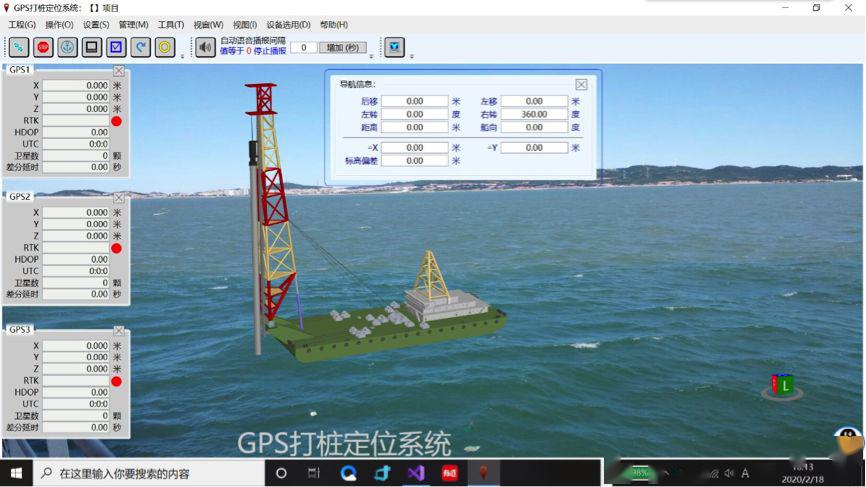
Task: Close the GPS1 panel
Action: coord(119,71)
